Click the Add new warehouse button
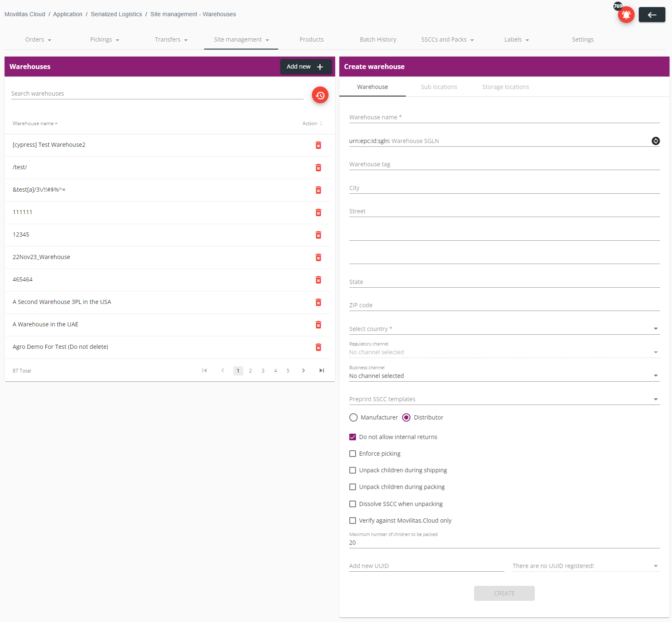 coord(306,67)
